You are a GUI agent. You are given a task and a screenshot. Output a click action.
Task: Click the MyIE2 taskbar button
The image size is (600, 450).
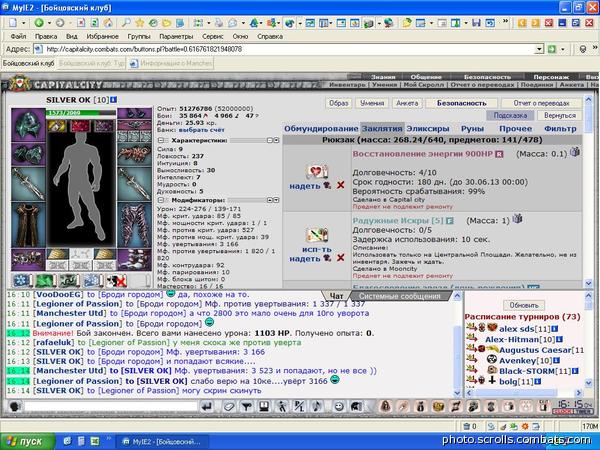tap(162, 442)
